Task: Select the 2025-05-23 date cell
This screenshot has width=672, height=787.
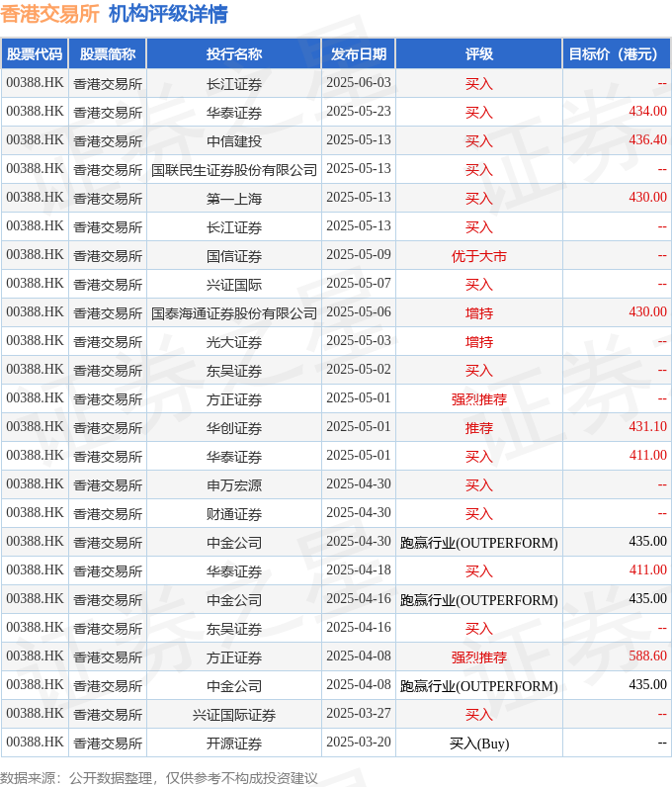Action: click(x=359, y=112)
